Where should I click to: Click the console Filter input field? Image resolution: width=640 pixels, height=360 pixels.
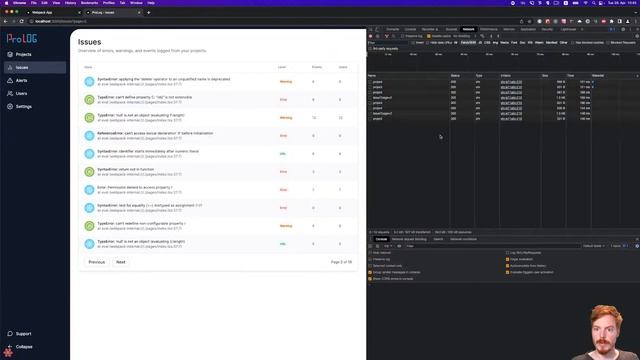pos(492,246)
